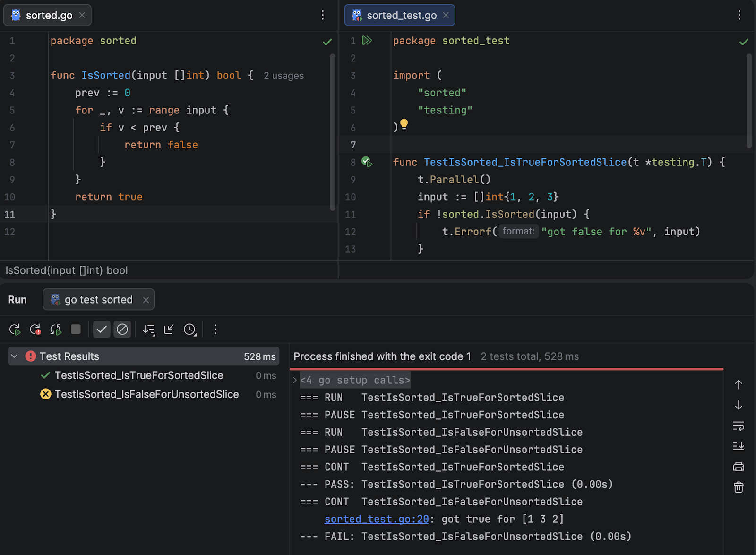Image resolution: width=756 pixels, height=555 pixels.
Task: Toggle soft-wrap in console output
Action: [x=738, y=426]
